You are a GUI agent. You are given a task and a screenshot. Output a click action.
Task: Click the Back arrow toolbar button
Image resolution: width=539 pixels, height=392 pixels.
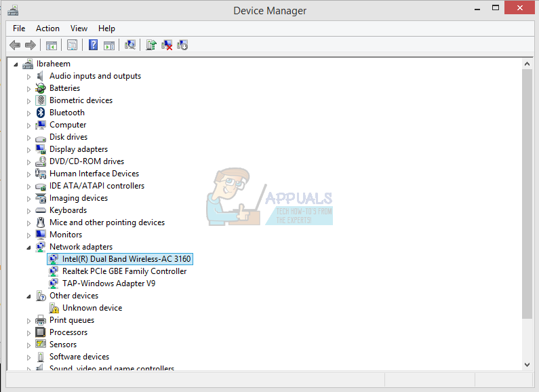15,45
